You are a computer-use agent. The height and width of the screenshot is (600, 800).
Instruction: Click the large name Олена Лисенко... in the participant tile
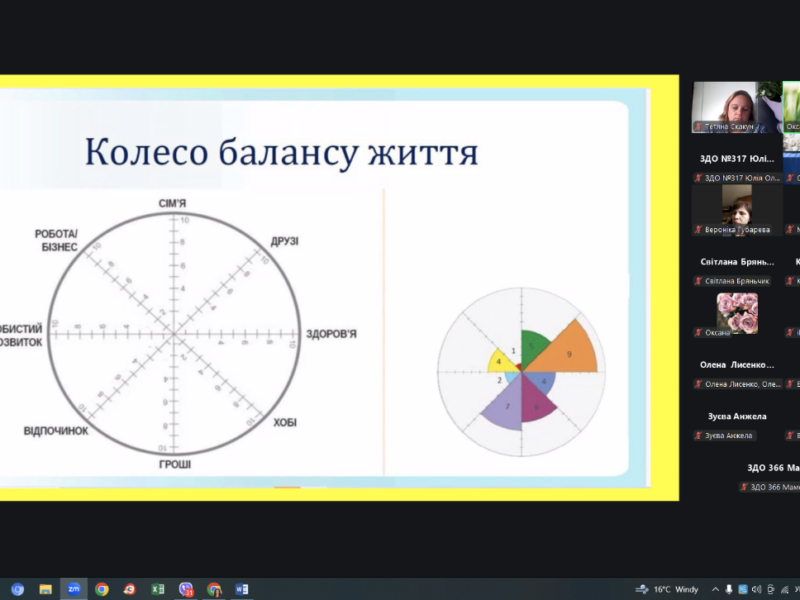(x=737, y=365)
